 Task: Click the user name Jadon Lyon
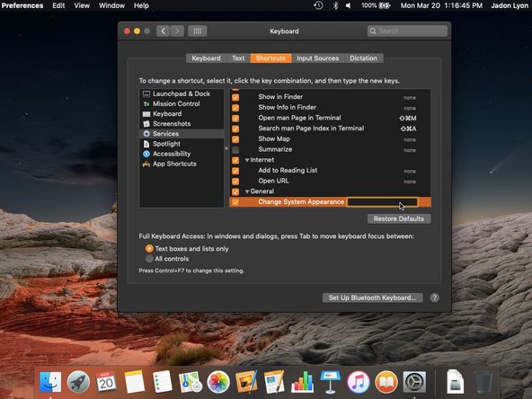[x=510, y=5]
